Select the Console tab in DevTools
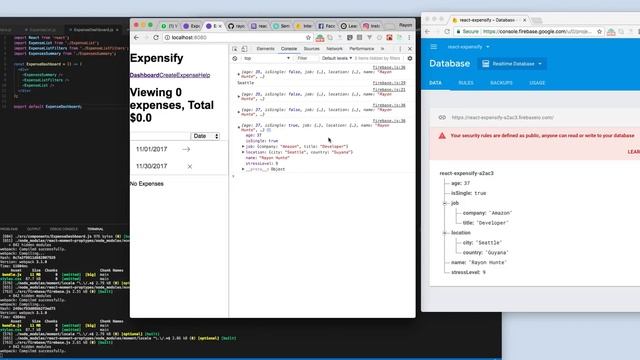This screenshot has height=360, width=640. pos(289,49)
